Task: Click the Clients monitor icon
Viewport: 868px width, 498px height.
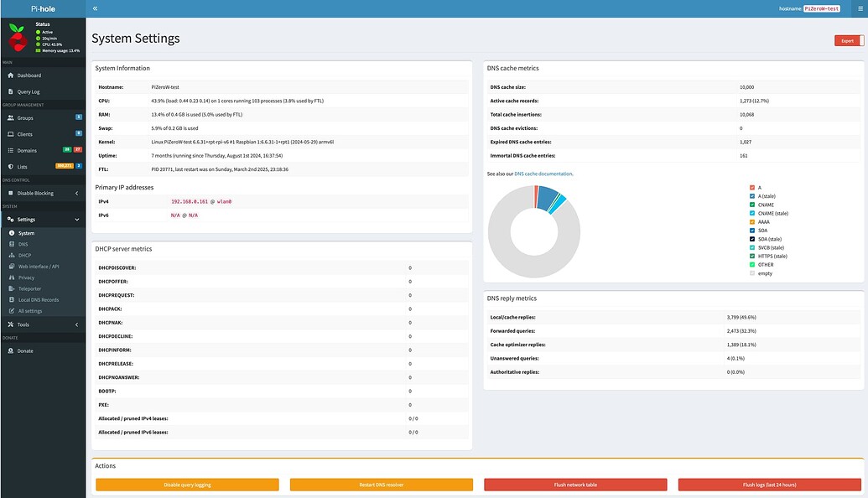Action: tap(10, 134)
